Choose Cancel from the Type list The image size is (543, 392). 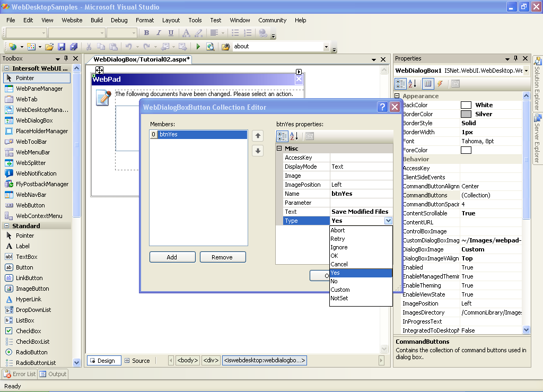(x=339, y=264)
